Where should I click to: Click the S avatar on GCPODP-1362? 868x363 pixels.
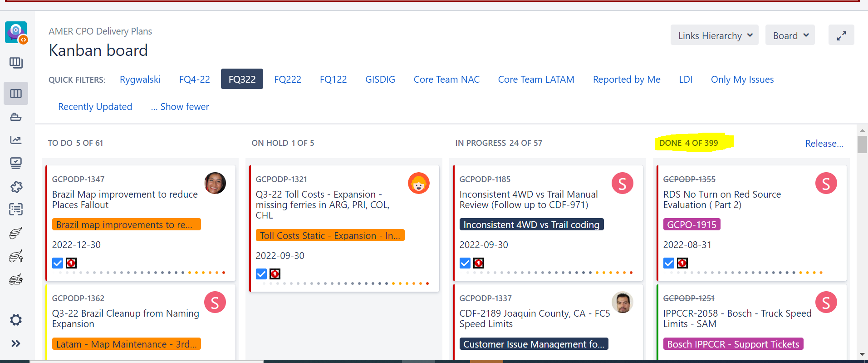click(215, 302)
